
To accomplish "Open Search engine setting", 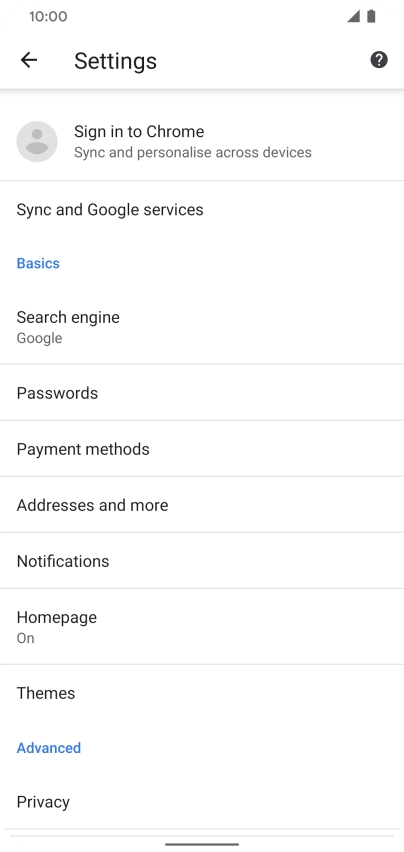I will click(202, 327).
